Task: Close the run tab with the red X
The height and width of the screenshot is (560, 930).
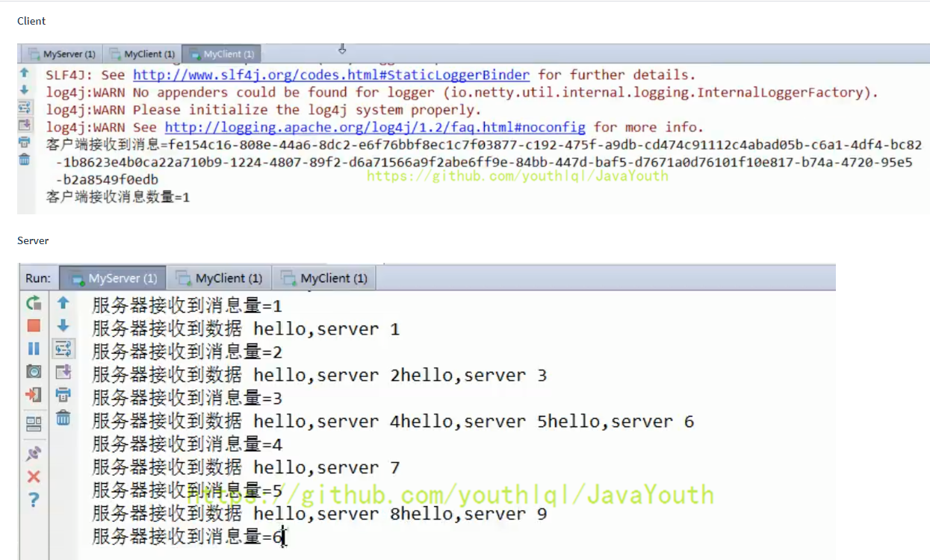Action: pos(34,476)
